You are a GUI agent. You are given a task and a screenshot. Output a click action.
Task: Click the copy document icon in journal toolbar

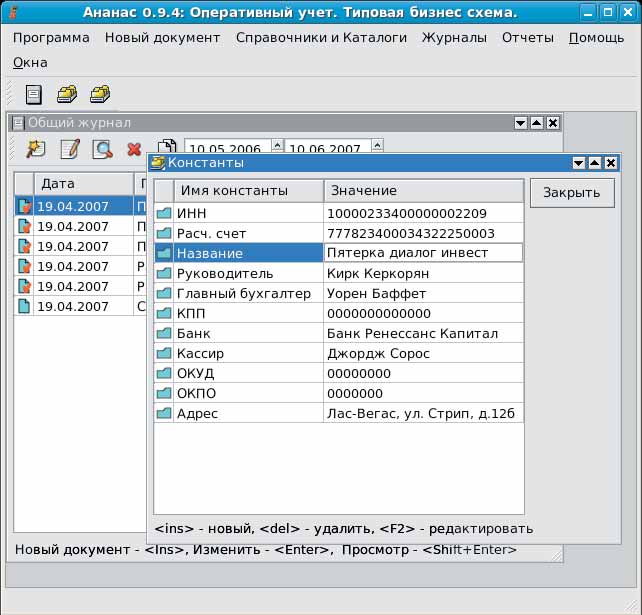pos(167,147)
